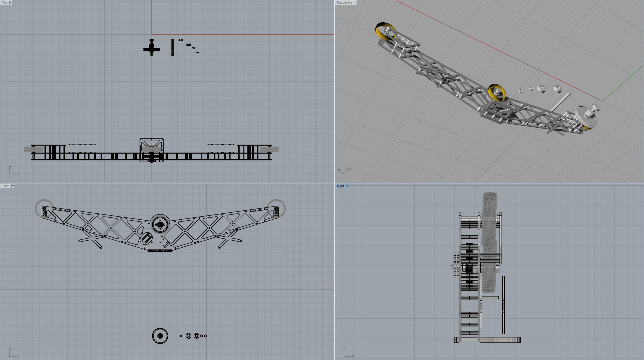Click the Front viewport title label
644x360 pixels.
pyautogui.click(x=6, y=186)
